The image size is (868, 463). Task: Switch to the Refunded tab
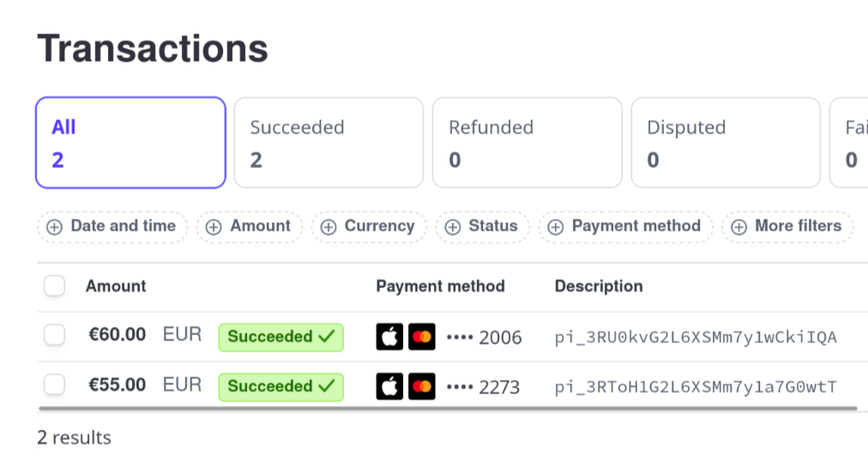[x=527, y=142]
